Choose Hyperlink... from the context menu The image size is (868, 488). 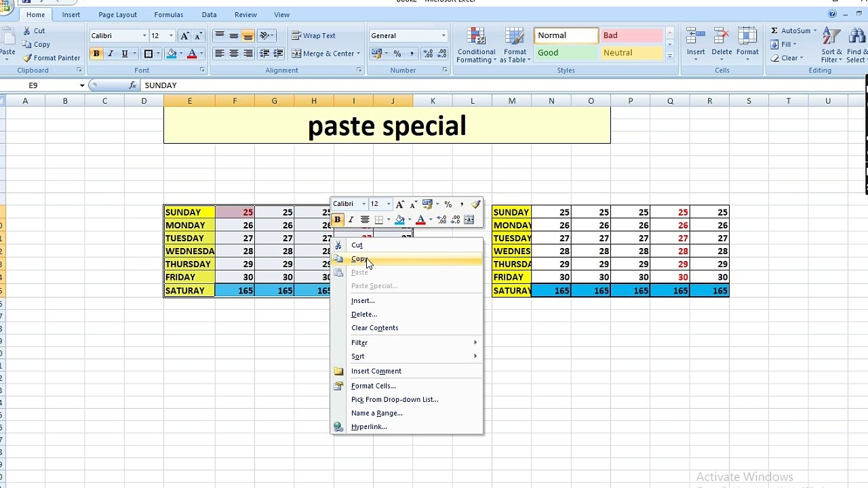coord(407,426)
